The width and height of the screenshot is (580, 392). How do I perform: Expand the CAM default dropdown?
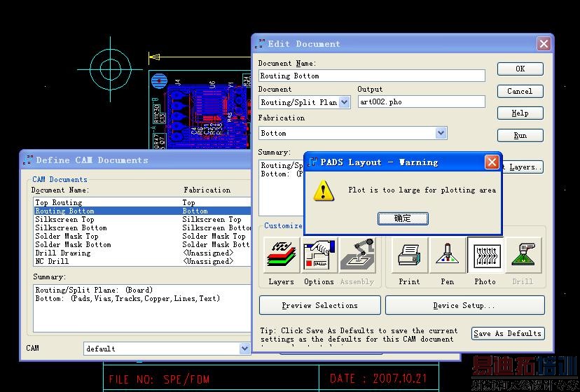tap(244, 349)
